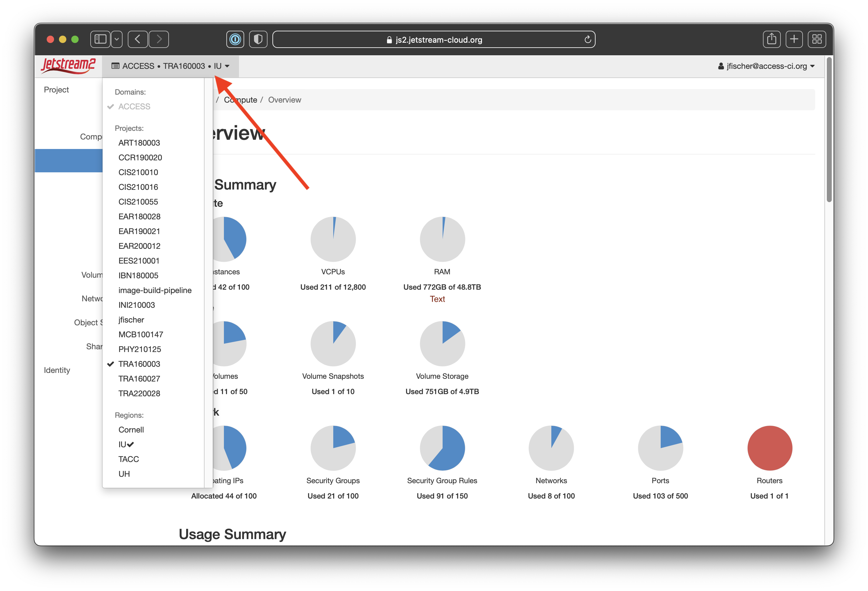The width and height of the screenshot is (868, 591).
Task: Show tab overview grid icon
Action: pos(816,39)
